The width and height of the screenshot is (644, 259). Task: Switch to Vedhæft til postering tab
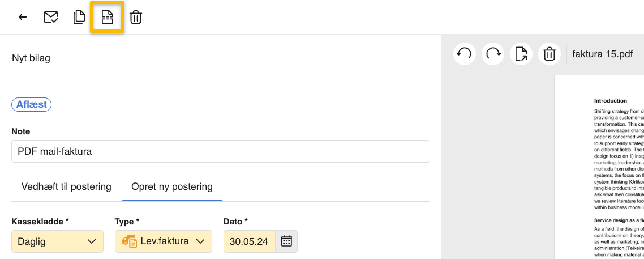pyautogui.click(x=66, y=186)
